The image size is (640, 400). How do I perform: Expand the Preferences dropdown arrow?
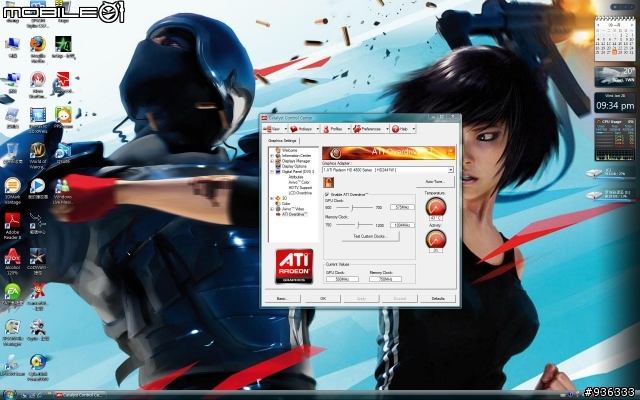tap(387, 129)
